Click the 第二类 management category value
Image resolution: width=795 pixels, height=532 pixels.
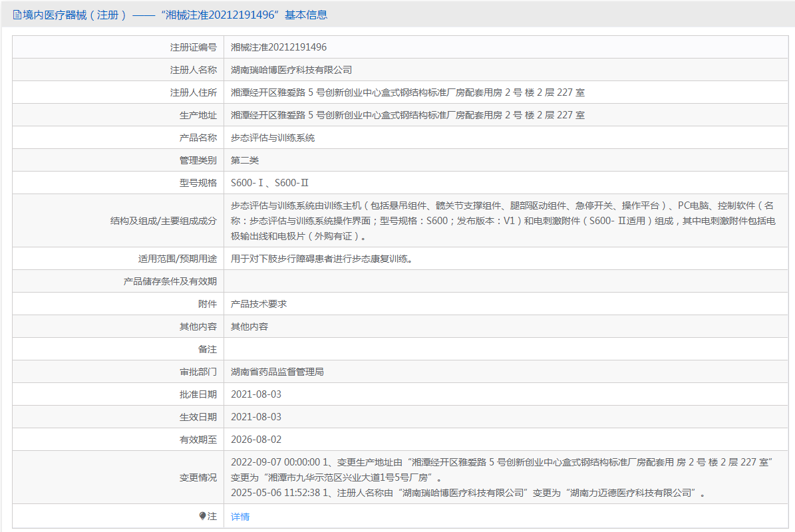[x=245, y=160]
